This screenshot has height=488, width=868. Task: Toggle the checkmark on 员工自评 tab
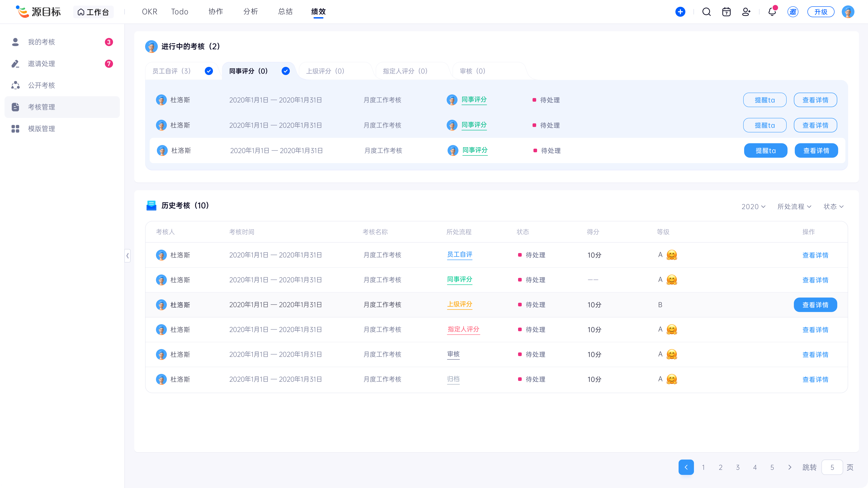click(x=209, y=71)
